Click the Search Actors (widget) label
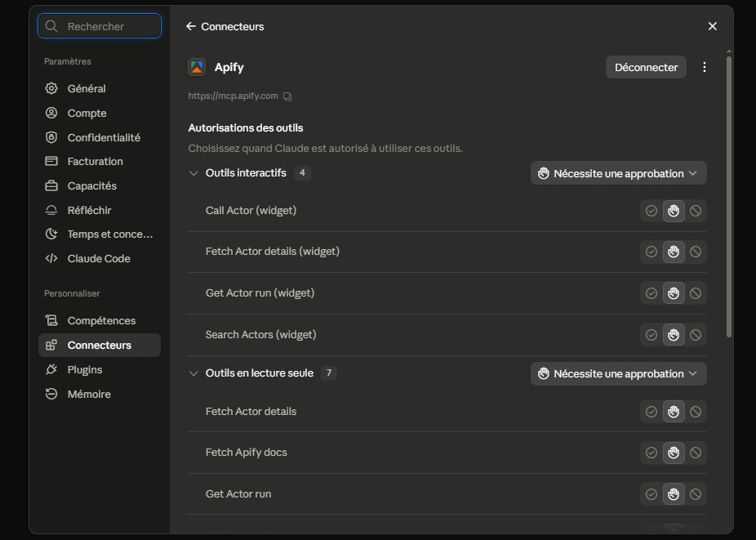The height and width of the screenshot is (540, 756). click(x=260, y=334)
